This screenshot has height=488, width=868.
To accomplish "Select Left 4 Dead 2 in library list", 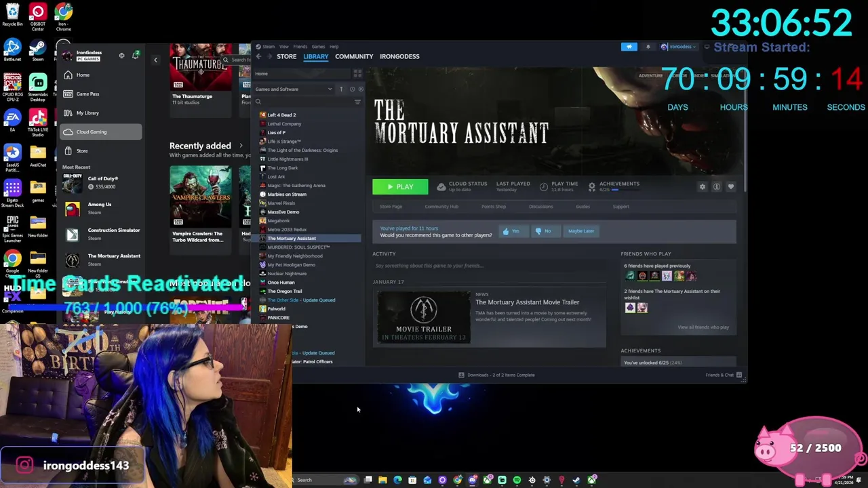I will click(x=310, y=115).
